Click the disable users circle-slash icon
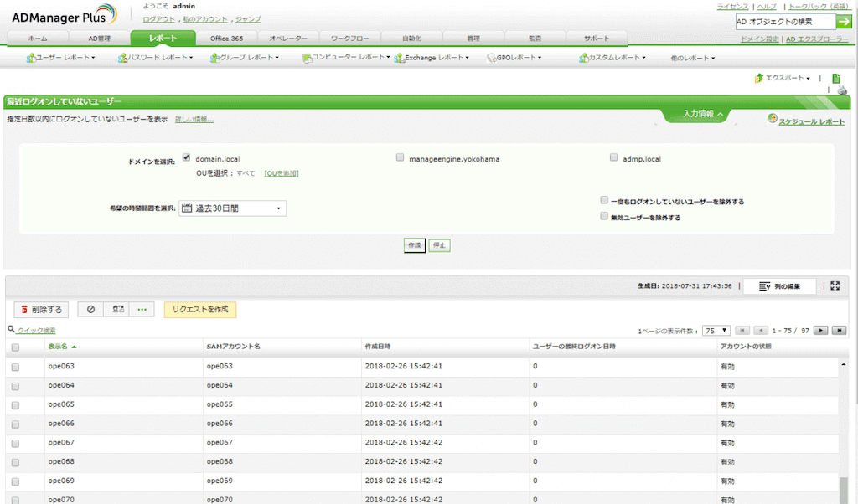 click(90, 310)
